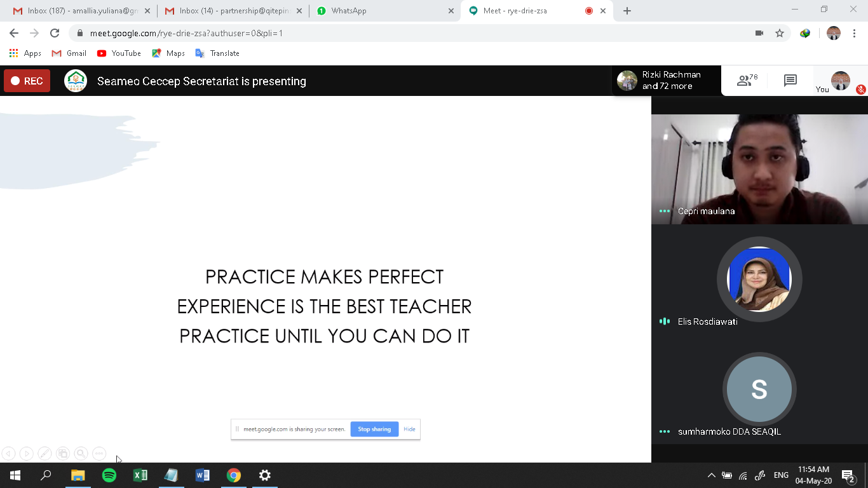
Task: Click the camera icon in address bar
Action: [759, 33]
